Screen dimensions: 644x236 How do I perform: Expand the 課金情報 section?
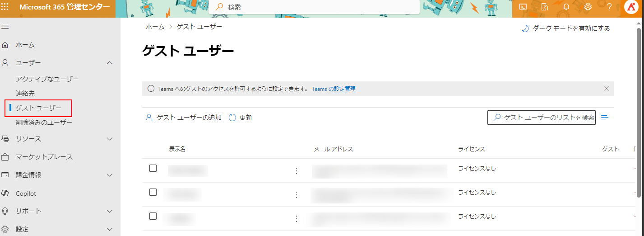click(x=110, y=175)
